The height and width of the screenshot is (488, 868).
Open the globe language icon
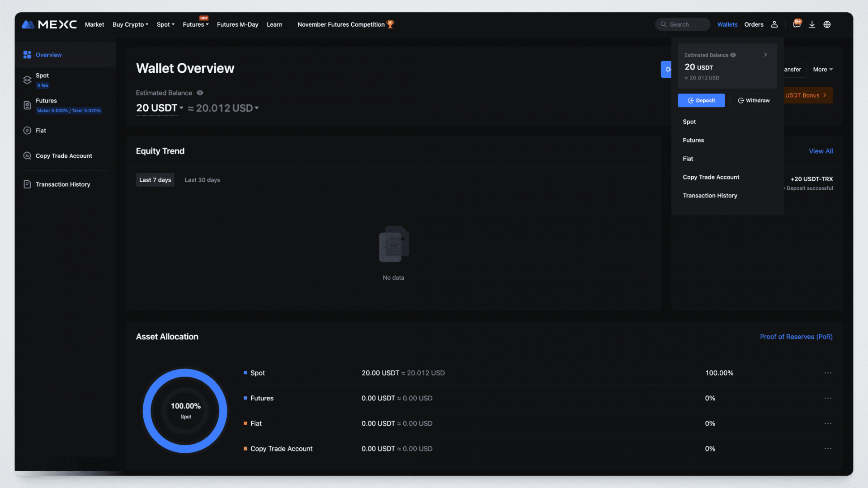[x=827, y=24]
